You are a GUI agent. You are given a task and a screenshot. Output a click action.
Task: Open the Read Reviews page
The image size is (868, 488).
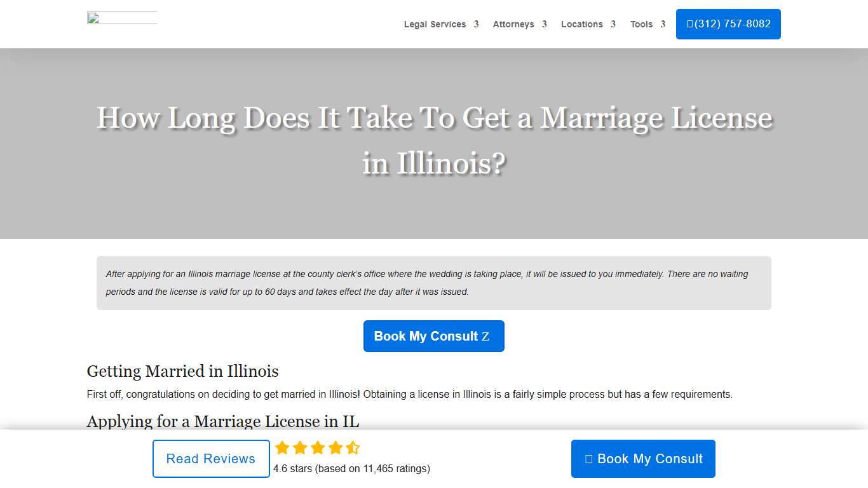click(x=211, y=458)
